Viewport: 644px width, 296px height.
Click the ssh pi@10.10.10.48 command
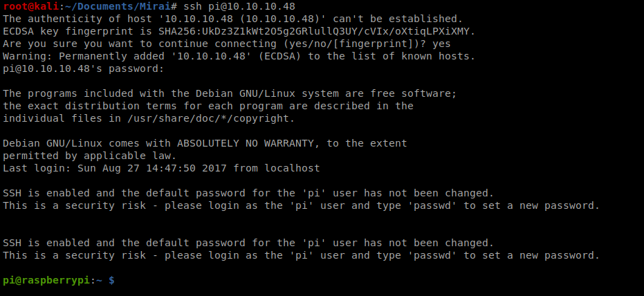point(239,6)
